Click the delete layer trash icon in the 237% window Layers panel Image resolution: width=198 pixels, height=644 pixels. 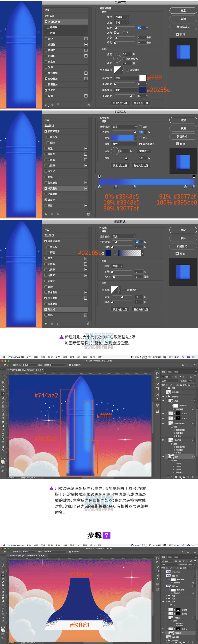(x=192, y=477)
